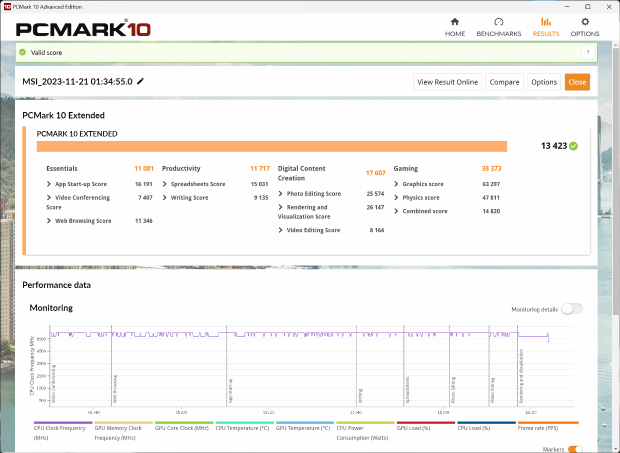Screen dimensions: 620x453
Task: Click the overall score 13 423
Action: [x=554, y=146]
